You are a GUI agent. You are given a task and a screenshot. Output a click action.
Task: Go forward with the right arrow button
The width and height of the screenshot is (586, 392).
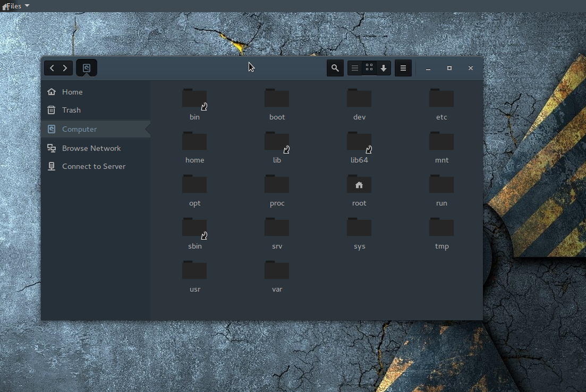point(65,68)
